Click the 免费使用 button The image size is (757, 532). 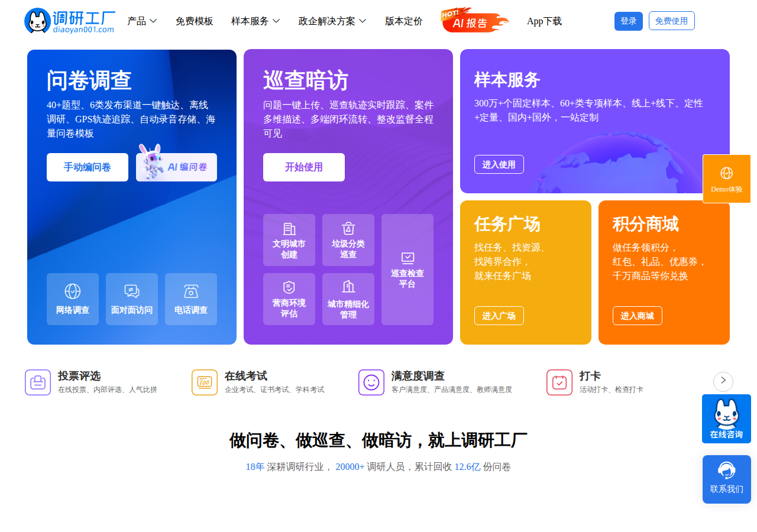tap(672, 21)
